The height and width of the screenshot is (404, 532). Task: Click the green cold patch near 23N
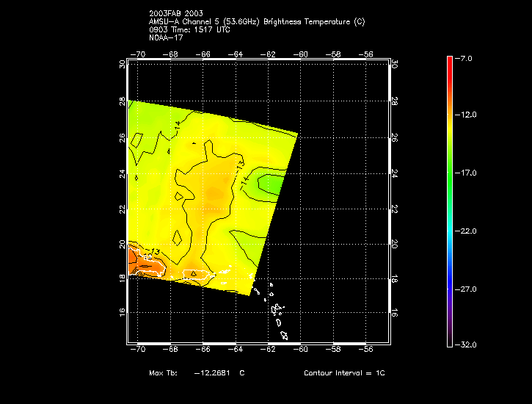(x=268, y=183)
